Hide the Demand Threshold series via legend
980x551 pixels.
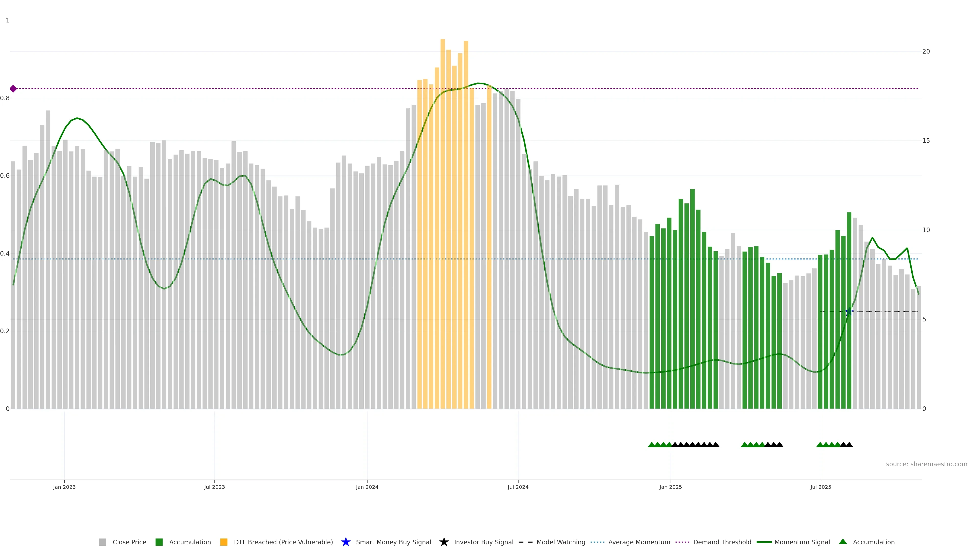[722, 542]
